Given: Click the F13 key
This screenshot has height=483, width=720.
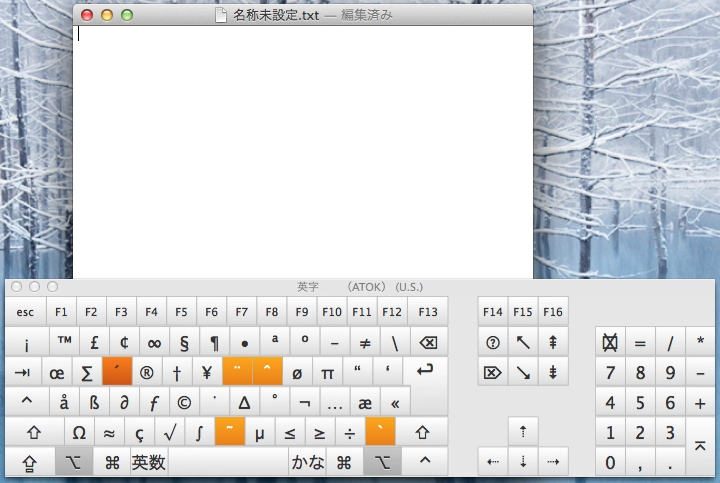Looking at the screenshot, I should coord(428,312).
